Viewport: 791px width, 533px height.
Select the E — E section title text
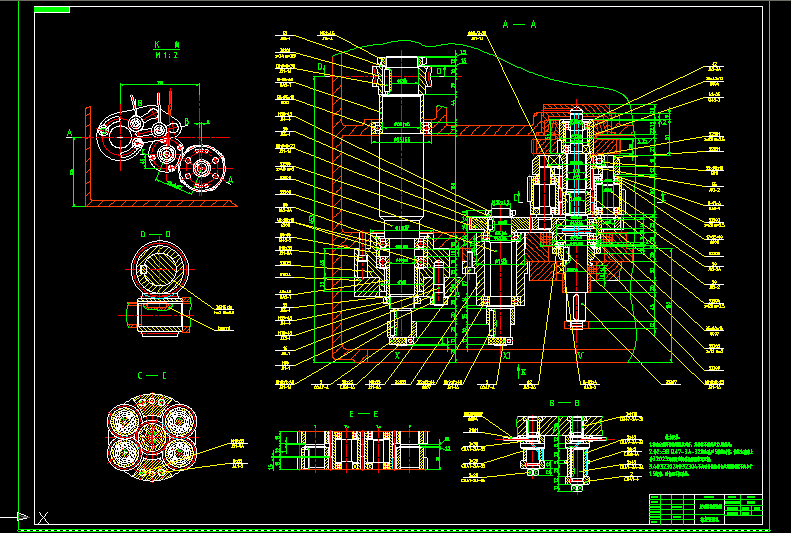pyautogui.click(x=363, y=414)
